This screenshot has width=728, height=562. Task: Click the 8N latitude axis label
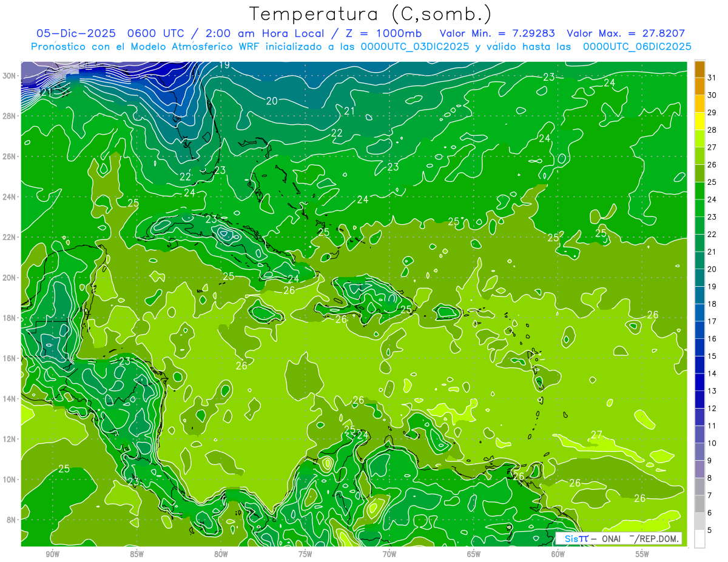[12, 520]
